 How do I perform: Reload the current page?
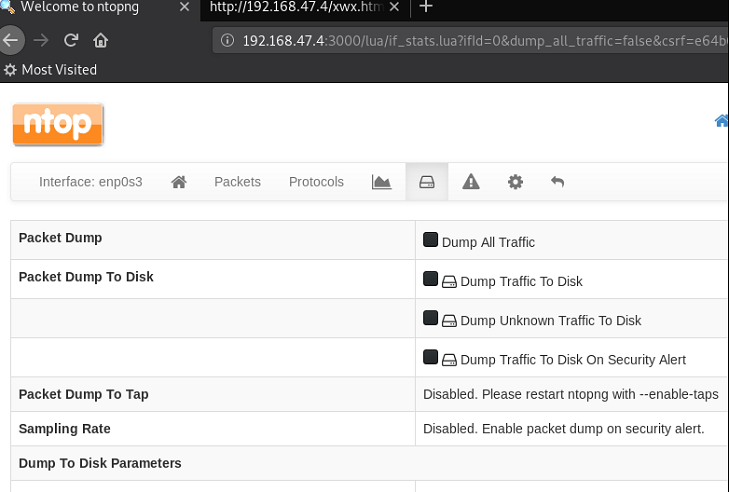(71, 40)
